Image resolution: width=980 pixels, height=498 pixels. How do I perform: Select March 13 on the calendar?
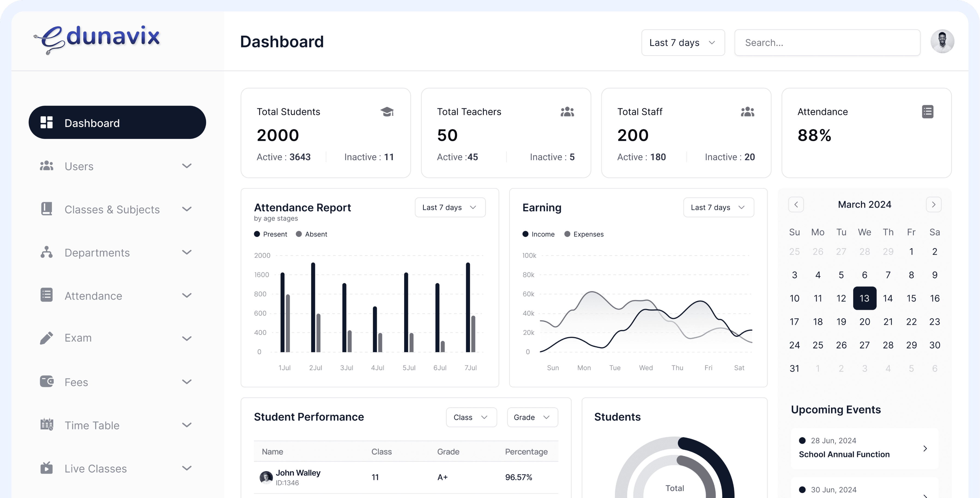coord(865,298)
